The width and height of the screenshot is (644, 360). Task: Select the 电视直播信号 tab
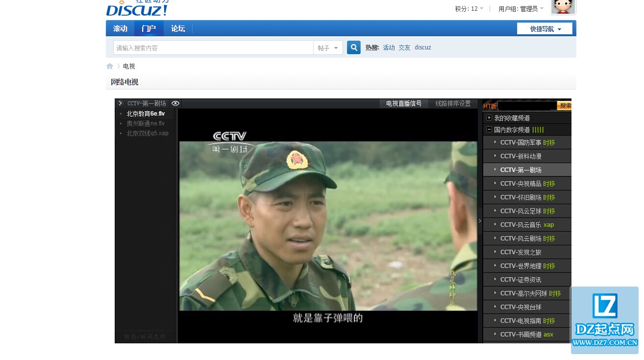pyautogui.click(x=404, y=103)
